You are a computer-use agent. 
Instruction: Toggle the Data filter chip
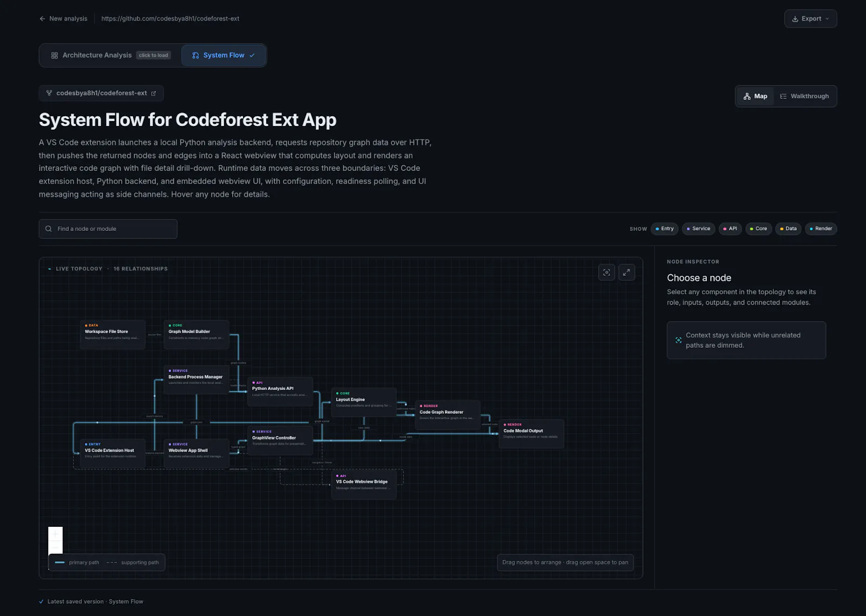(788, 229)
